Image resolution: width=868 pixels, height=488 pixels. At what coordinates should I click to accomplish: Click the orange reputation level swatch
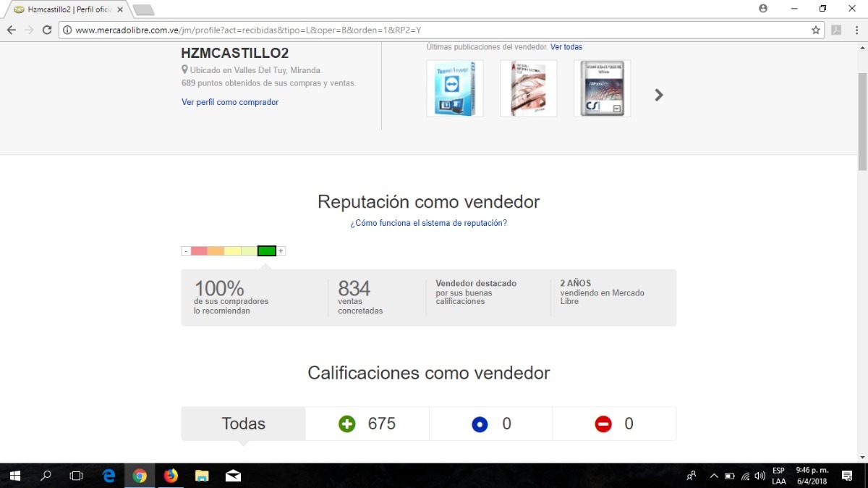(x=216, y=251)
